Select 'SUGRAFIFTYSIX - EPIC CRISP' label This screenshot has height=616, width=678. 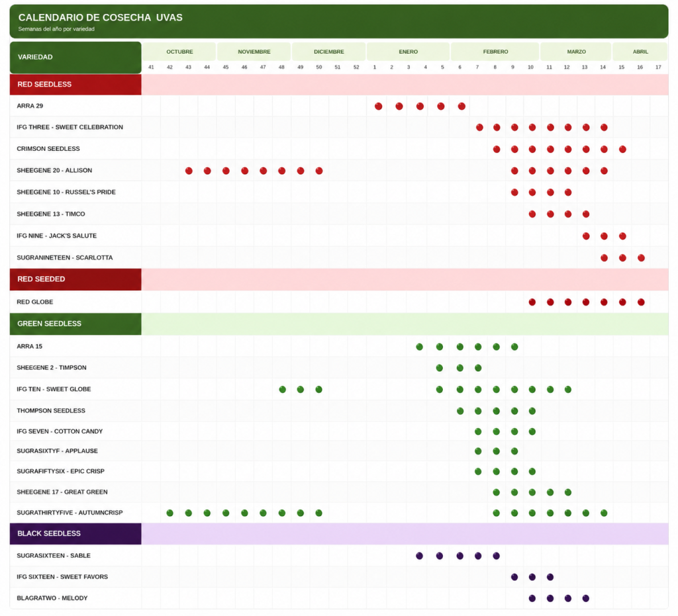coord(60,471)
